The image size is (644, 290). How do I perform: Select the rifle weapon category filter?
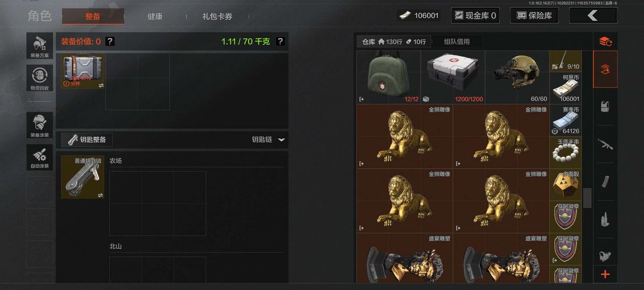pos(605,144)
